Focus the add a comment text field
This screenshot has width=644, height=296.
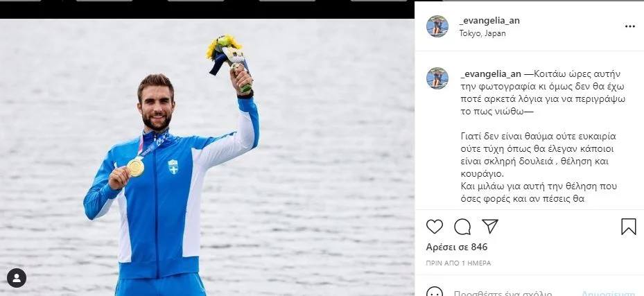point(513,293)
